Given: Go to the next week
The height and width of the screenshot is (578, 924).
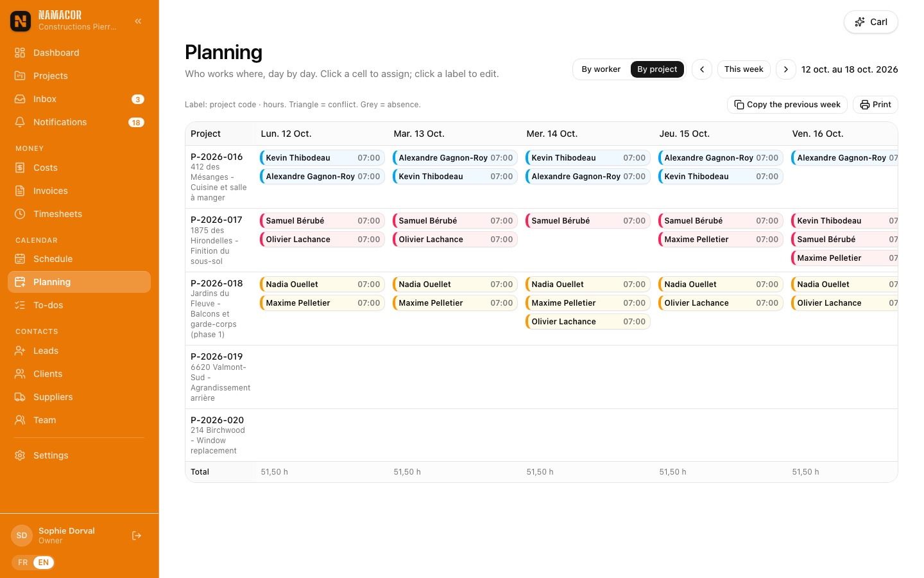Looking at the screenshot, I should click(786, 69).
